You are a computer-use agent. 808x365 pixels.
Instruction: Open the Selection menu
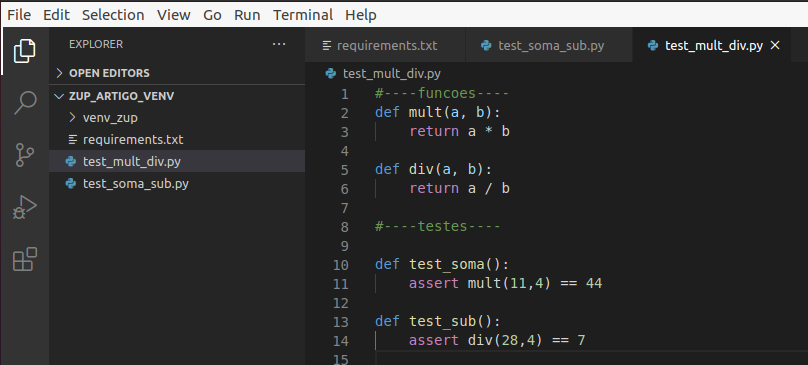pos(113,15)
